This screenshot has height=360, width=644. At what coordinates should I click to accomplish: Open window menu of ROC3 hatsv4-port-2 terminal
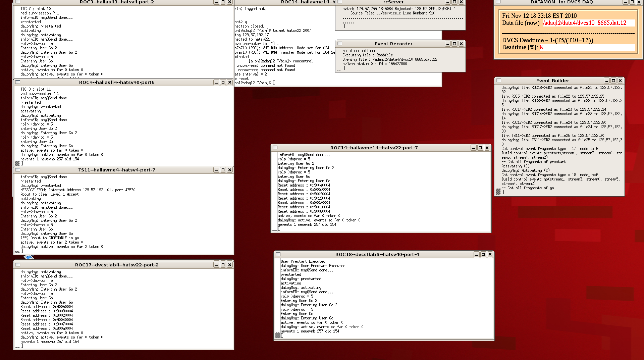[18, 2]
